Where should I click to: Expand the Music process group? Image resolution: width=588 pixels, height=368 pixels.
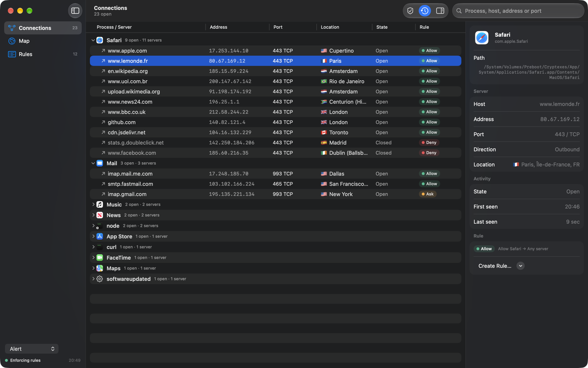93,204
